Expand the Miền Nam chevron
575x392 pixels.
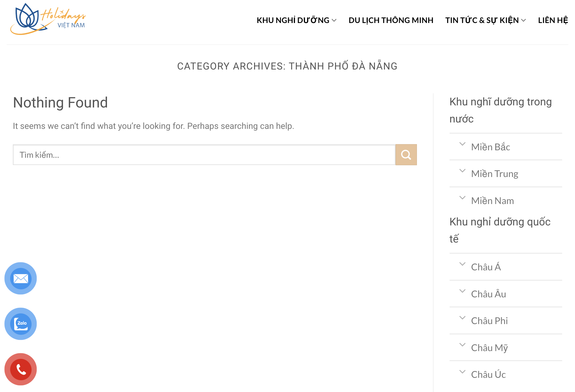pos(462,198)
